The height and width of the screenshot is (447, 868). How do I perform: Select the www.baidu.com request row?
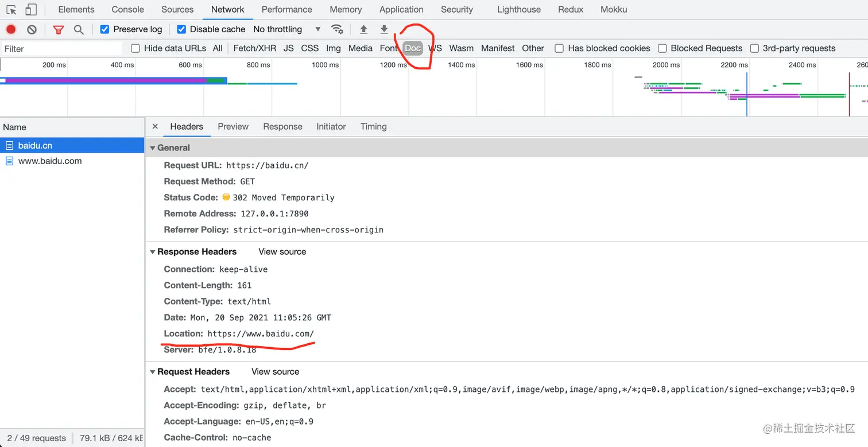coord(72,161)
